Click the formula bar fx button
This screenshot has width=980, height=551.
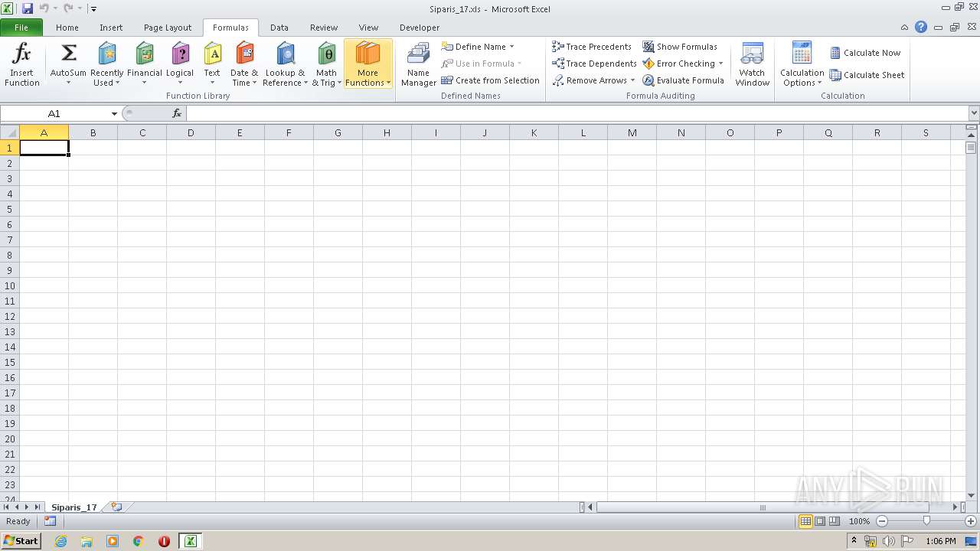[177, 113]
